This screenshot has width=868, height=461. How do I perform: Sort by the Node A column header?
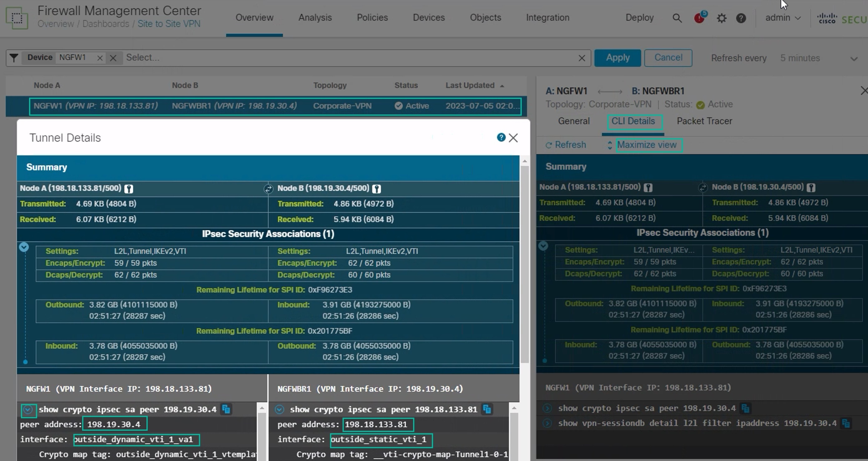coord(47,85)
